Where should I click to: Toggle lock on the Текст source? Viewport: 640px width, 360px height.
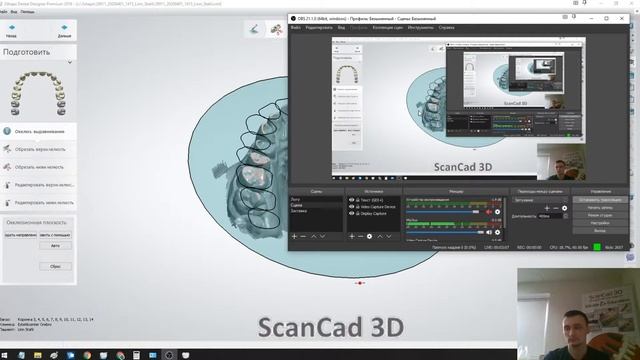tap(358, 200)
